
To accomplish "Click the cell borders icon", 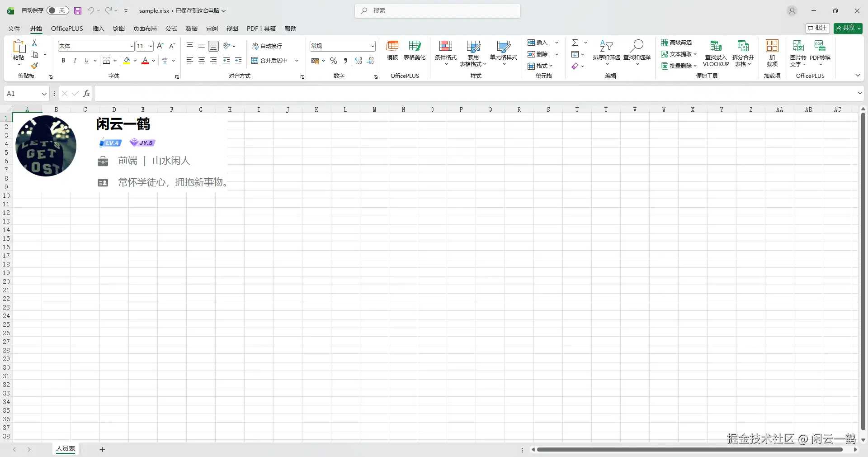I will pyautogui.click(x=106, y=61).
